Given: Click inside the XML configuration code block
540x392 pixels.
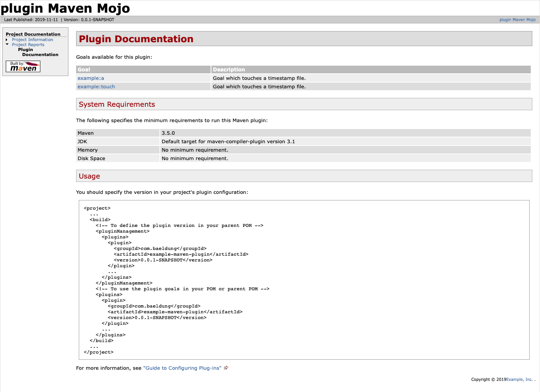Looking at the screenshot, I should coord(304,280).
